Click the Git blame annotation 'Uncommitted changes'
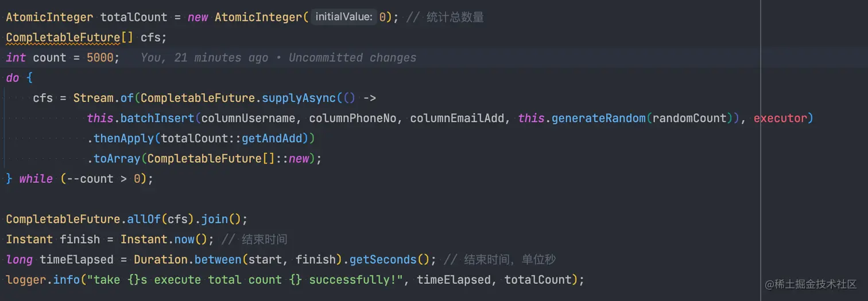 [x=352, y=58]
